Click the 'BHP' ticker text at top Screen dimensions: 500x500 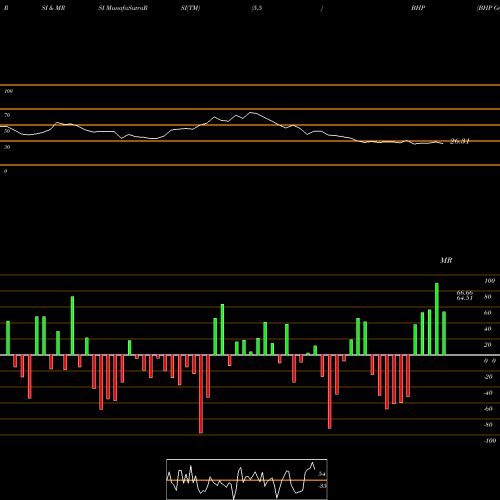[418, 8]
